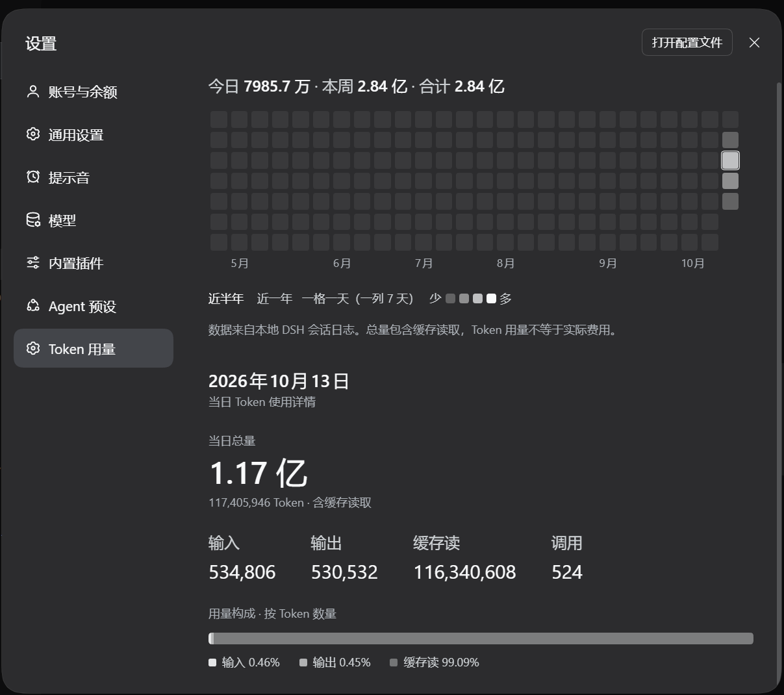
Task: Click the 输入 0.46% legend entry
Action: [x=244, y=663]
